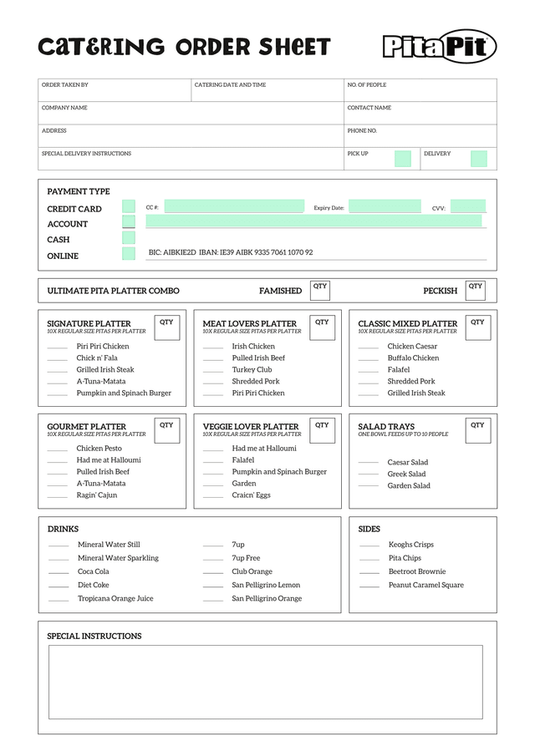Image resolution: width=535 pixels, height=756 pixels.
Task: Click 'Greek Salad' under Salad Trays
Action: pyautogui.click(x=406, y=474)
